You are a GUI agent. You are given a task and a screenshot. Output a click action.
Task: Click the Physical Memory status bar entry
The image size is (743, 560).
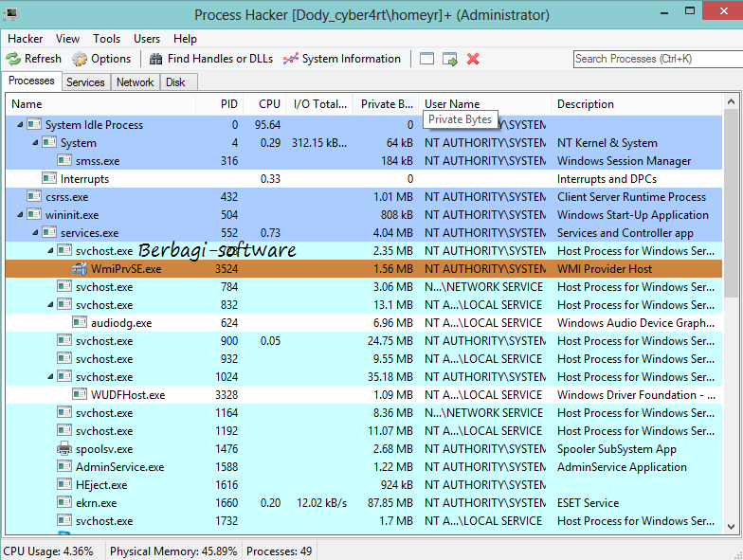[x=172, y=551]
